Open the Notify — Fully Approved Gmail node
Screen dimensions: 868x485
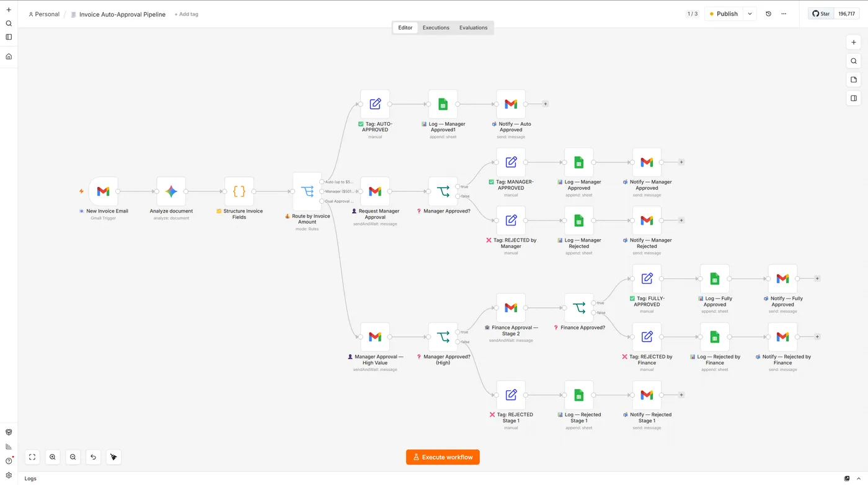[782, 279]
